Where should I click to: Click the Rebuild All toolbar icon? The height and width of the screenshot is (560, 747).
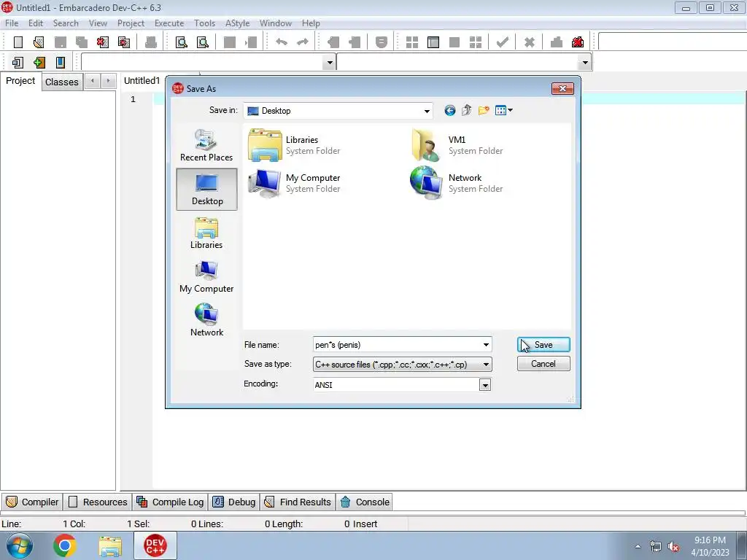click(x=476, y=42)
